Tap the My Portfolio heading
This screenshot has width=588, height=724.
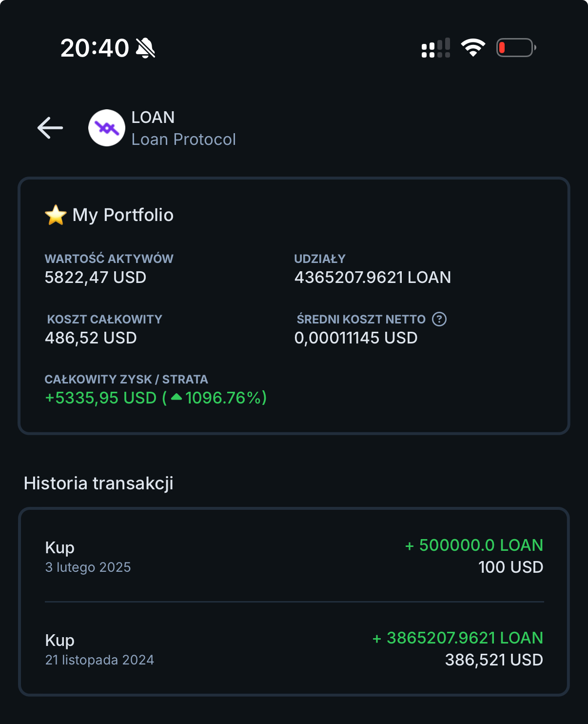click(x=123, y=215)
